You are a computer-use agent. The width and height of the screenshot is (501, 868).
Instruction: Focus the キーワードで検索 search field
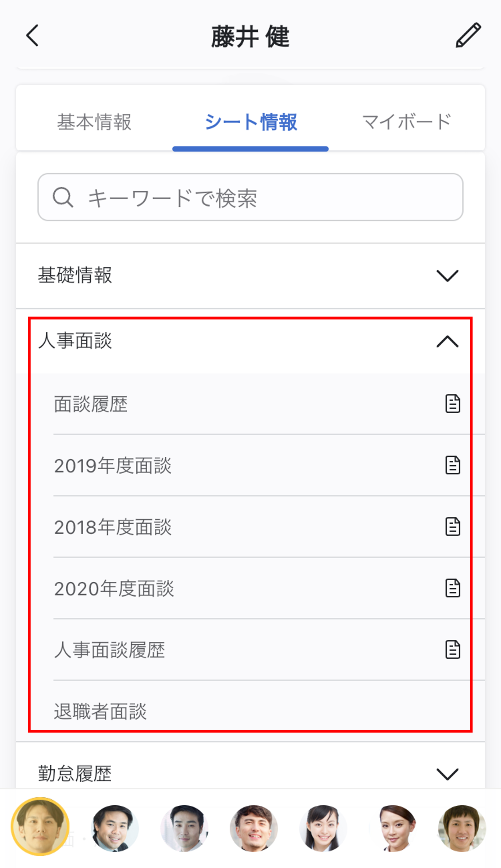(x=250, y=197)
